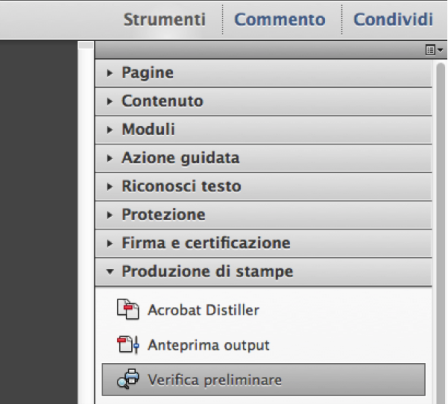The width and height of the screenshot is (448, 404).
Task: Switch to the Condividi tab
Action: pyautogui.click(x=393, y=19)
